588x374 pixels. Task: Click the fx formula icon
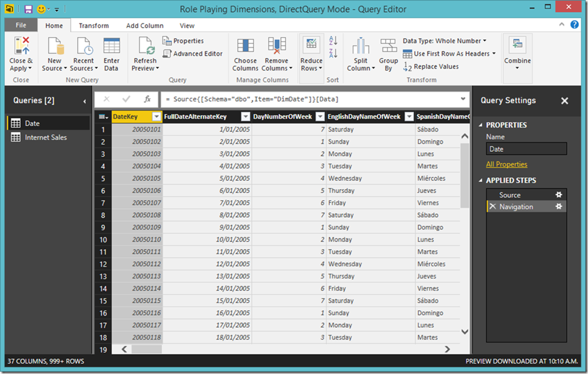(x=147, y=99)
